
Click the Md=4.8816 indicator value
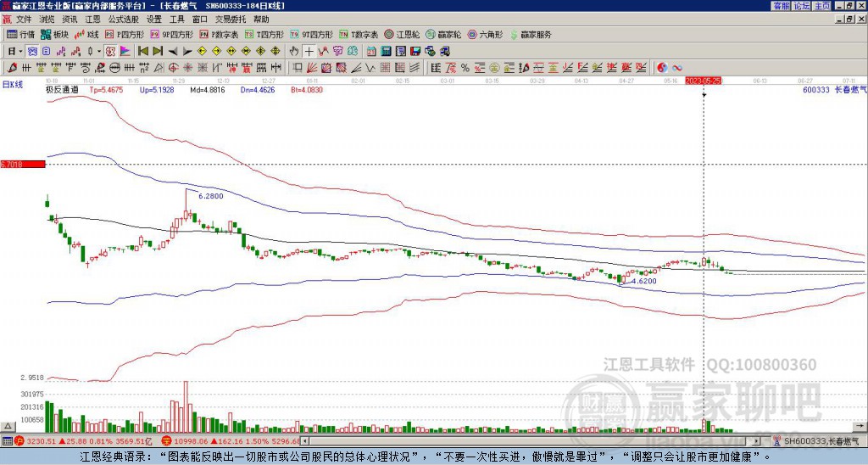click(x=208, y=89)
